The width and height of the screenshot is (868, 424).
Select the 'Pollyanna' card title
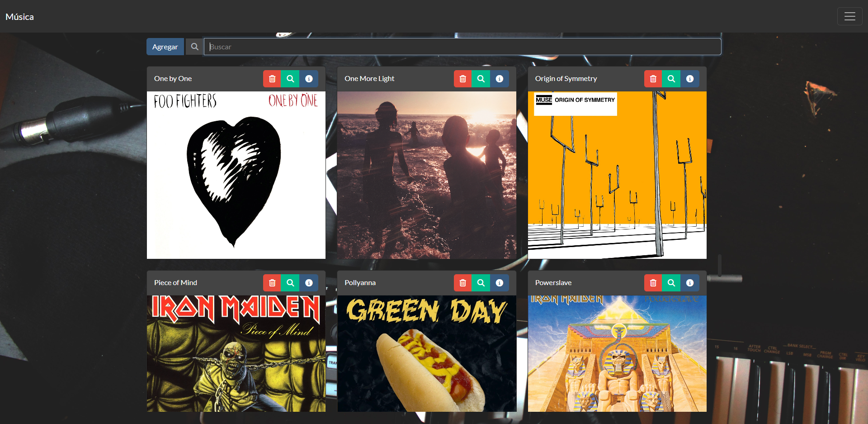click(x=360, y=283)
